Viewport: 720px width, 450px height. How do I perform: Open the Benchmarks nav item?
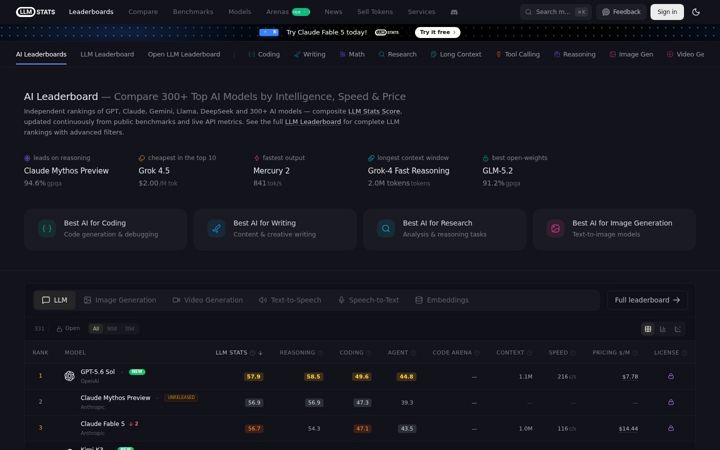pos(193,12)
